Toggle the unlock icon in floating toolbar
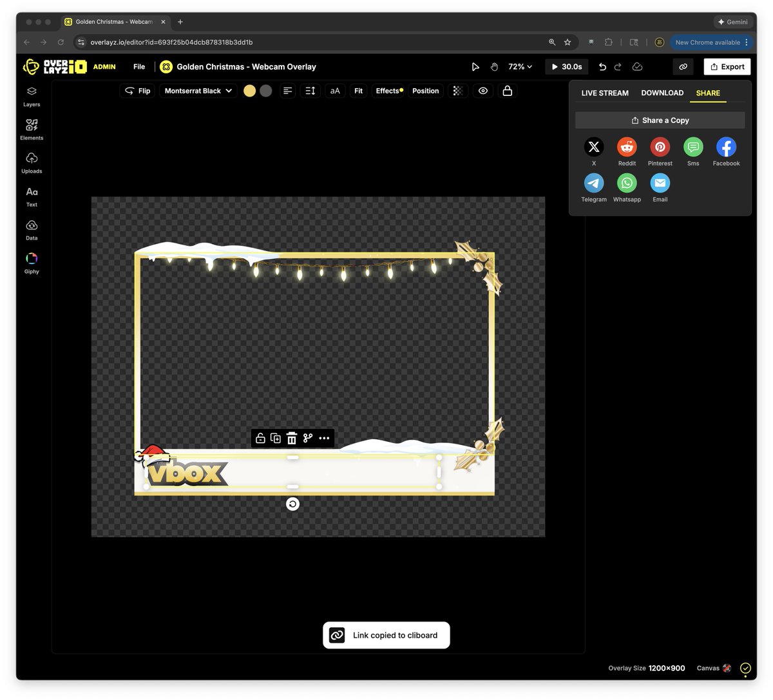The image size is (773, 700). point(260,439)
